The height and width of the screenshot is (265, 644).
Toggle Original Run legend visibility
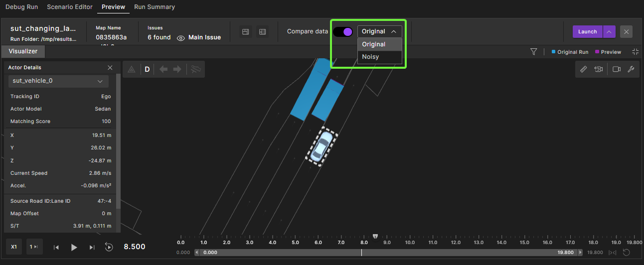click(x=570, y=52)
